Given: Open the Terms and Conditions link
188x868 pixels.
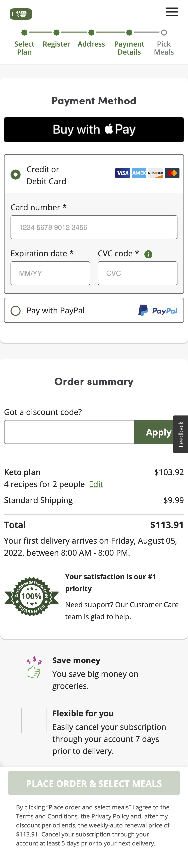Looking at the screenshot, I should [x=47, y=816].
